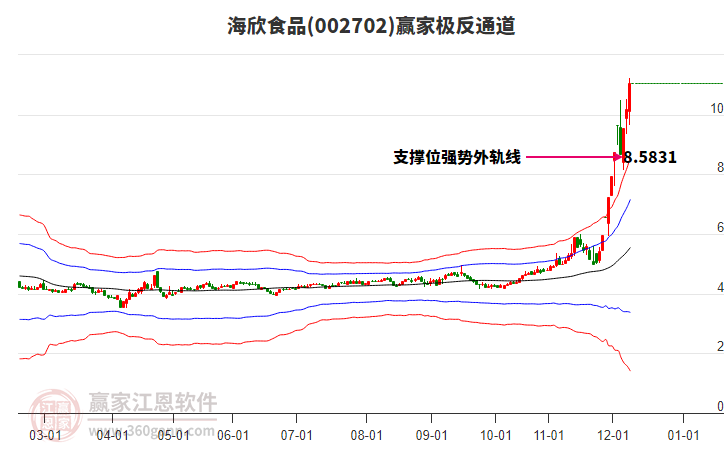This screenshot has width=726, height=450.
Task: Click the price axis label 6
Action: tap(720, 227)
